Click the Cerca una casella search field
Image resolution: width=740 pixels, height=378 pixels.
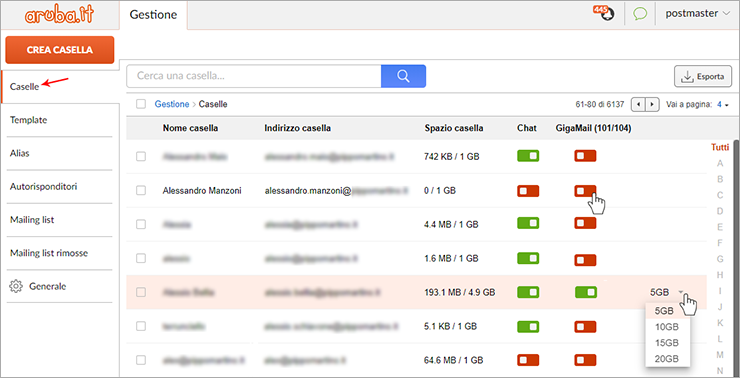pyautogui.click(x=254, y=76)
